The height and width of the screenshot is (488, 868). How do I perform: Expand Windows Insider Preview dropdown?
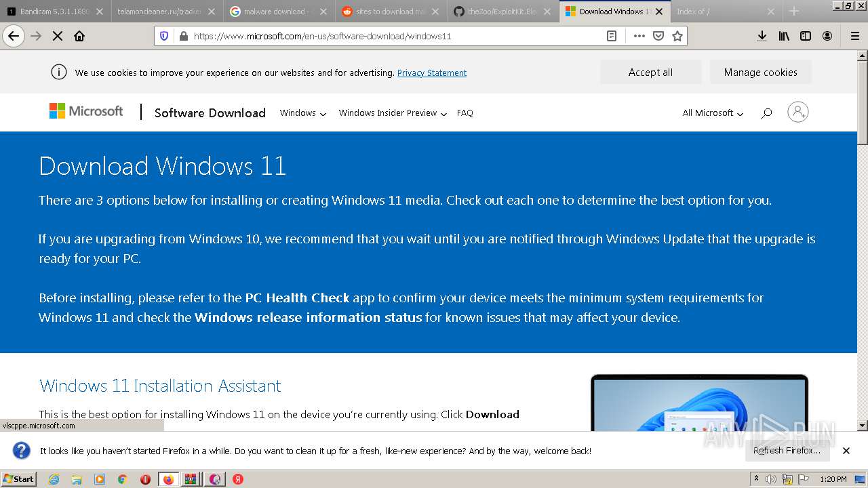point(393,113)
